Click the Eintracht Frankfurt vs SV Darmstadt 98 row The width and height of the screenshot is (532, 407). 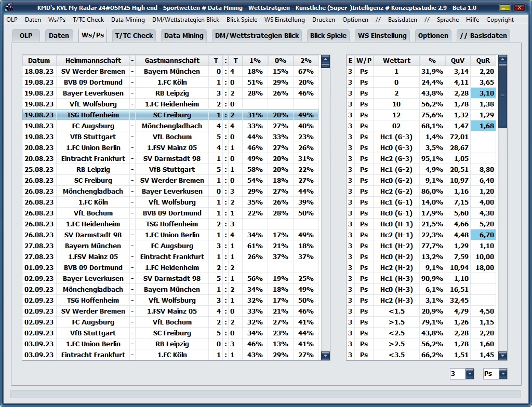click(x=170, y=159)
